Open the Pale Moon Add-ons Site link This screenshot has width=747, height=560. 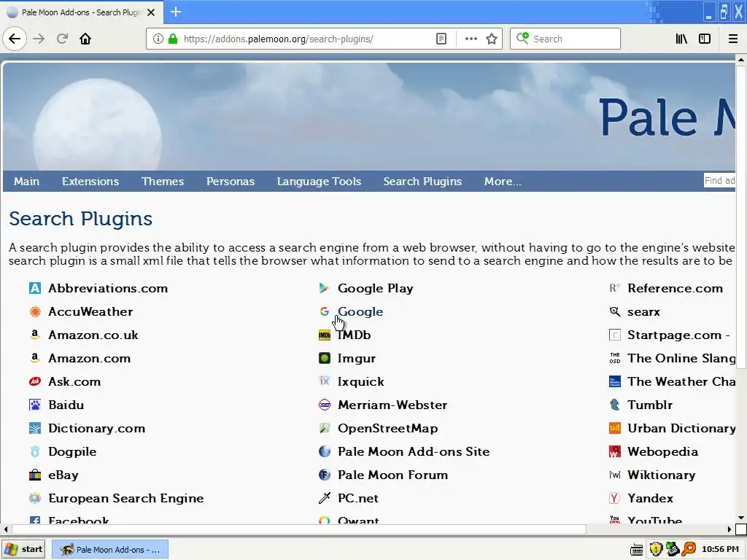414,451
